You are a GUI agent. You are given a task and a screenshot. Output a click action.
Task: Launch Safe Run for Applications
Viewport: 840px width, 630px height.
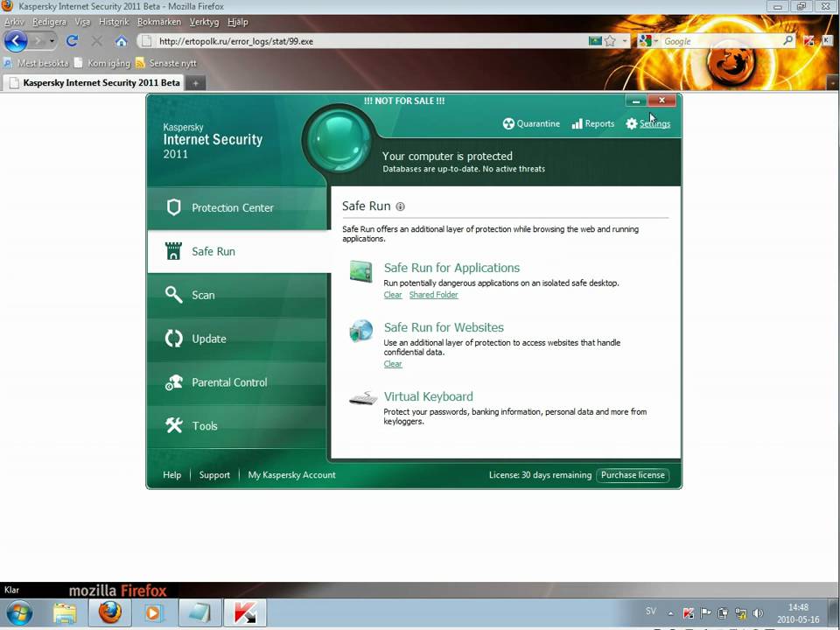(x=451, y=268)
